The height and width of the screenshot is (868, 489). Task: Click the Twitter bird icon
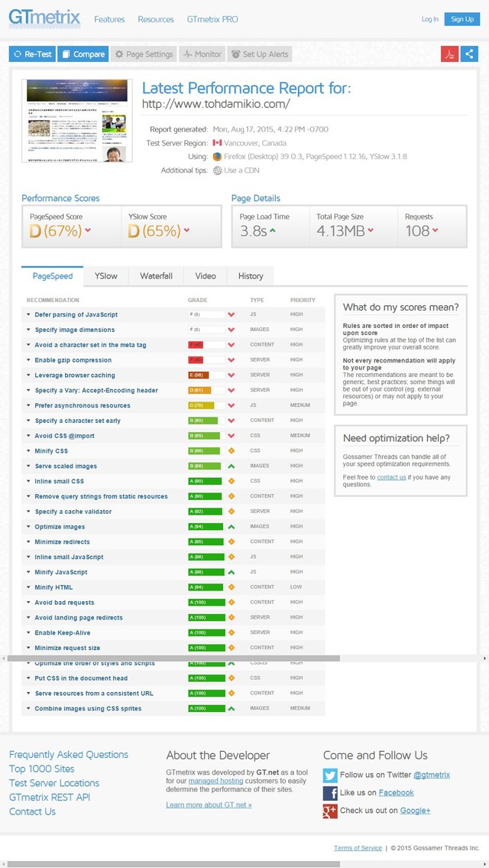(x=330, y=775)
